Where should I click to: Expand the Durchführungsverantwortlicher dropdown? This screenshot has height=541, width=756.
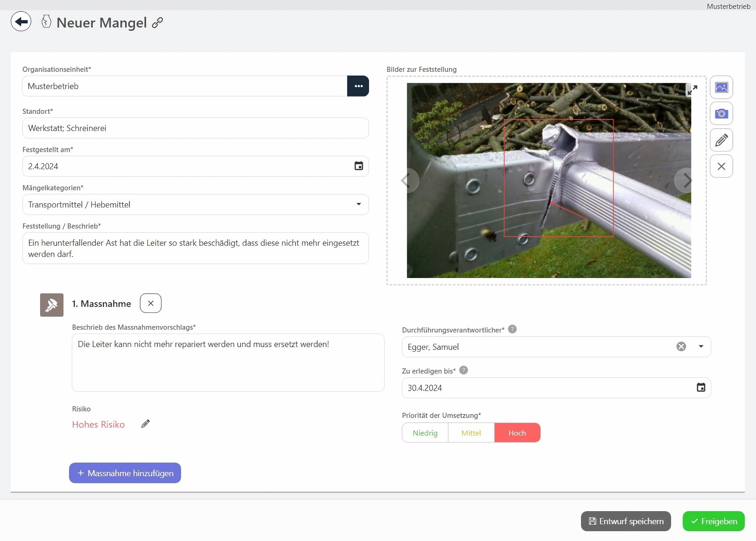click(x=701, y=346)
